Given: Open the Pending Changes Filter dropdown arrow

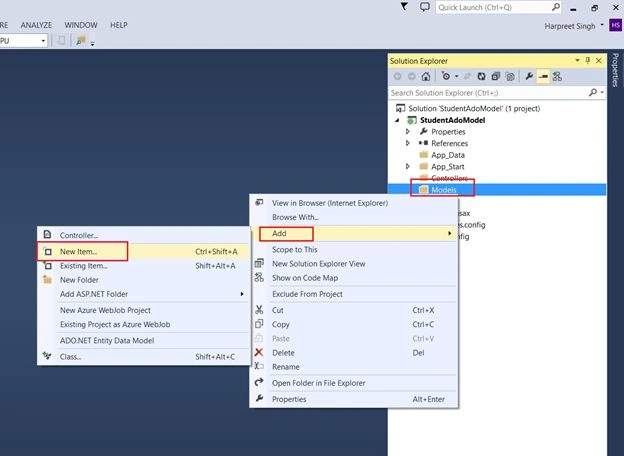Looking at the screenshot, I should click(456, 76).
